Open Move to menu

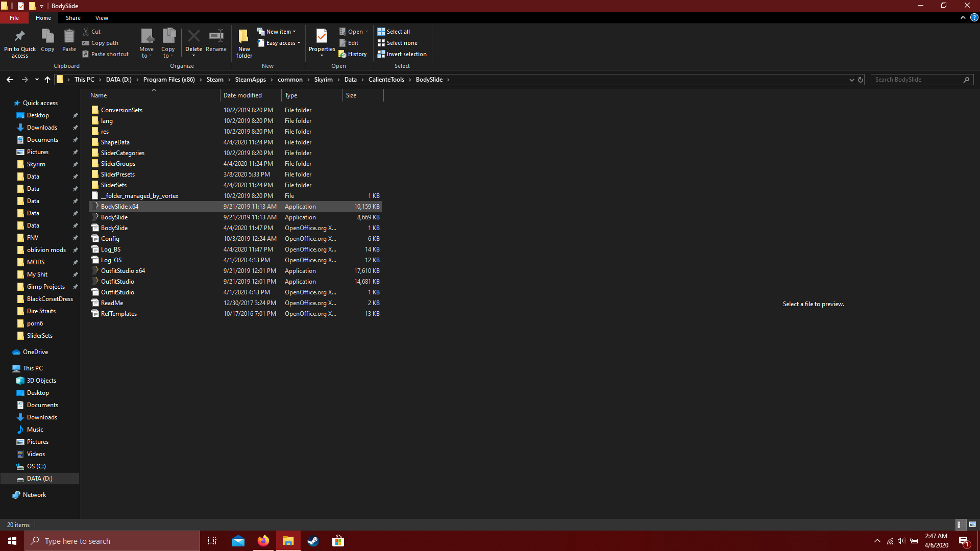[146, 43]
